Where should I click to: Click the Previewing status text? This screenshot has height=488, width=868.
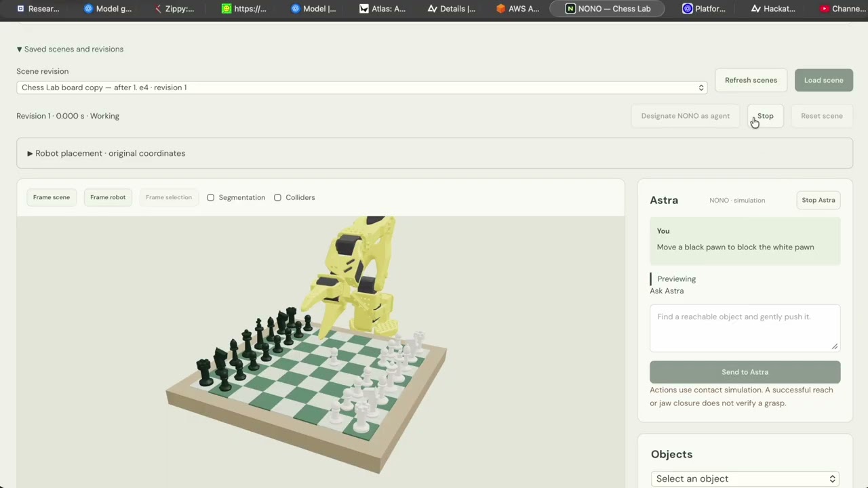tap(676, 279)
